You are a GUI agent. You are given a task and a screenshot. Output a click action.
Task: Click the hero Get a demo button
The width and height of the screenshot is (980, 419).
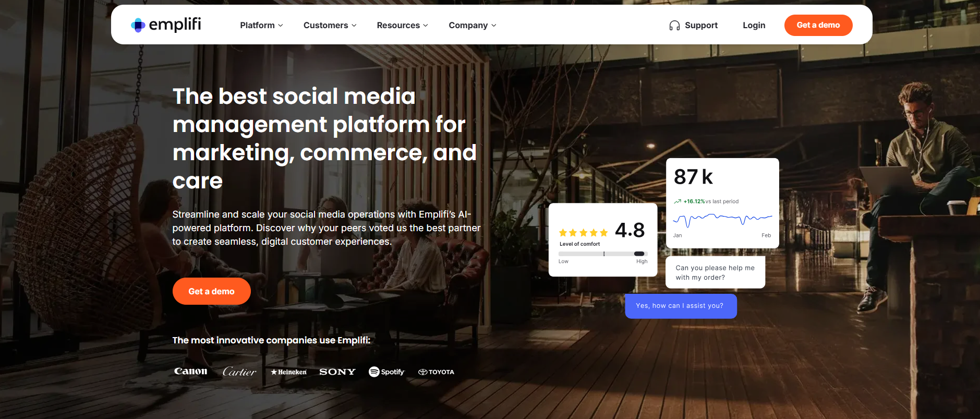click(211, 291)
